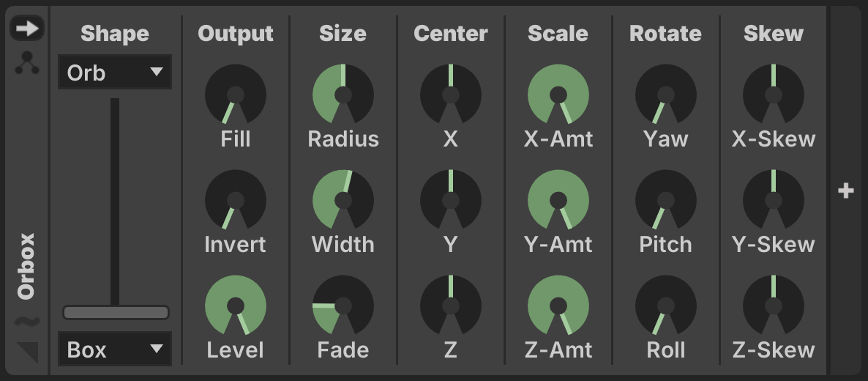This screenshot has width=868, height=381.
Task: Click the Yaw rotation knob
Action: 665,95
